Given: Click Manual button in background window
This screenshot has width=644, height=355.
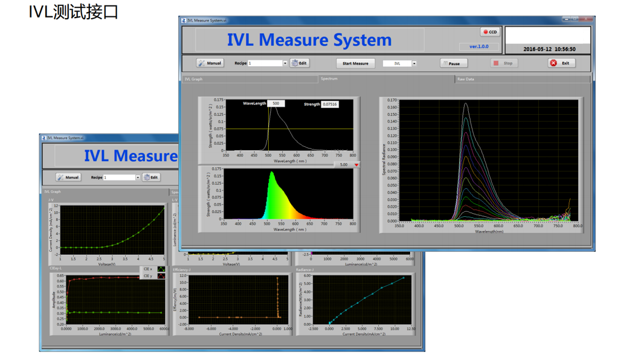Looking at the screenshot, I should (x=68, y=177).
